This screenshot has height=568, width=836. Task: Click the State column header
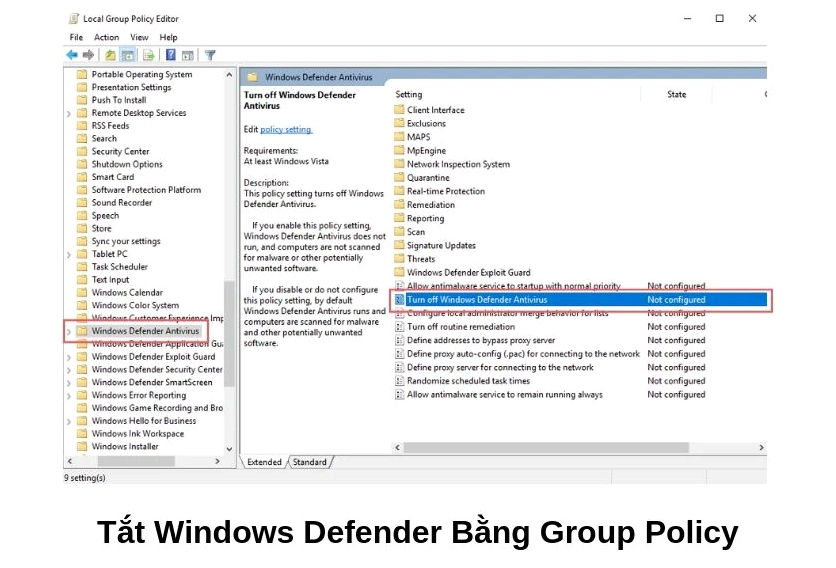(676, 95)
